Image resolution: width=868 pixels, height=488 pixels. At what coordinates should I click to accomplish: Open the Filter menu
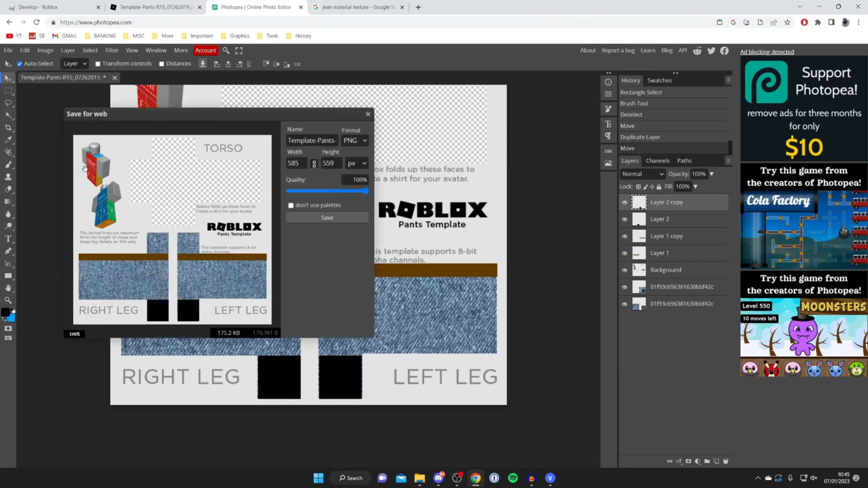pos(112,50)
